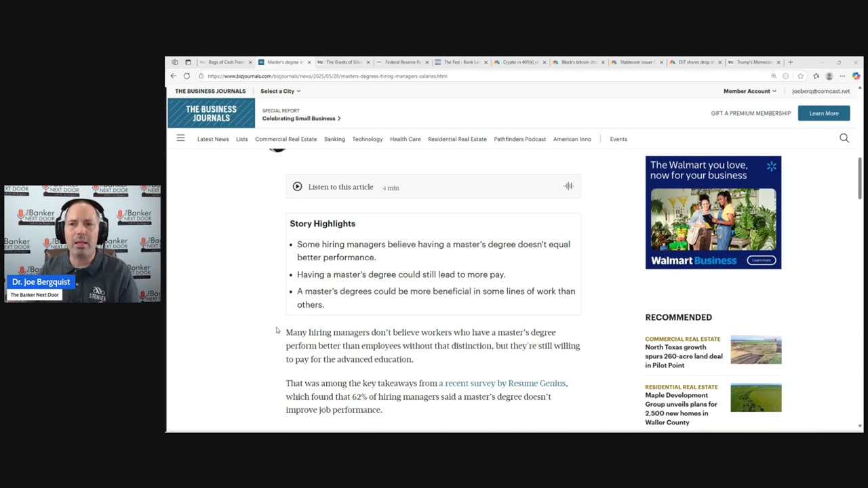Open Banking nav item

[334, 139]
